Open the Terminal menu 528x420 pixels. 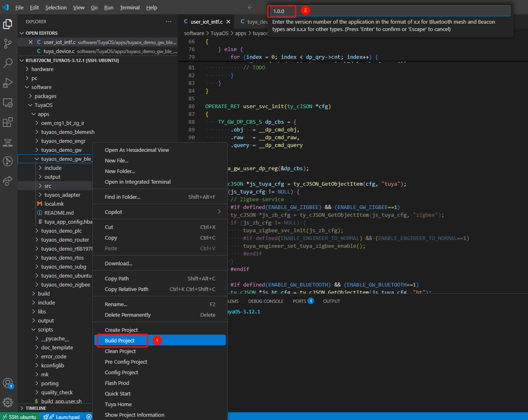pos(130,7)
